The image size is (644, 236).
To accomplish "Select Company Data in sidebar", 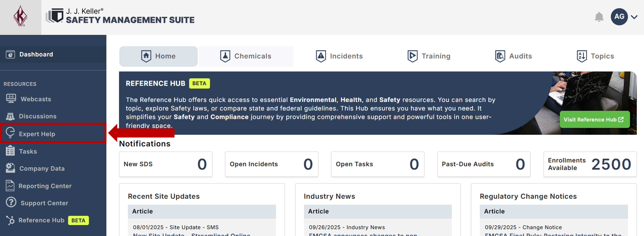I will tap(42, 169).
